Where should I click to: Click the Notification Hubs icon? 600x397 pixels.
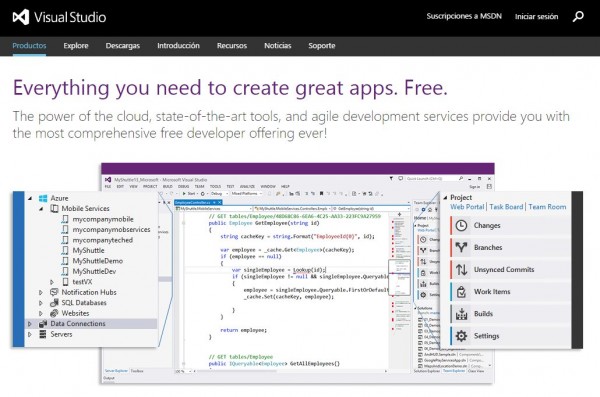click(x=54, y=292)
